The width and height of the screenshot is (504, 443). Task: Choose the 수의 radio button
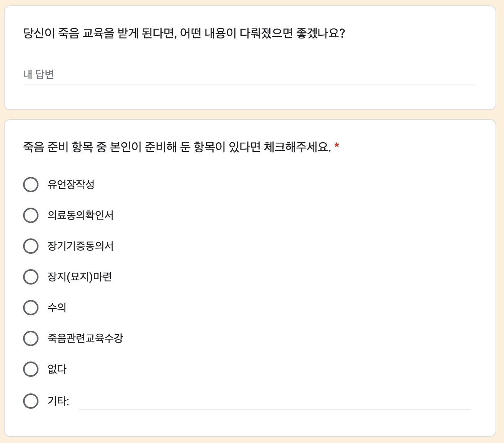(x=31, y=308)
